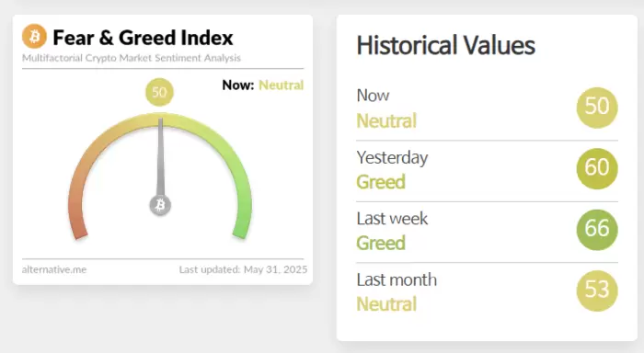Click the gray Bitcoin needle hub icon
The image size is (644, 353).
160,205
